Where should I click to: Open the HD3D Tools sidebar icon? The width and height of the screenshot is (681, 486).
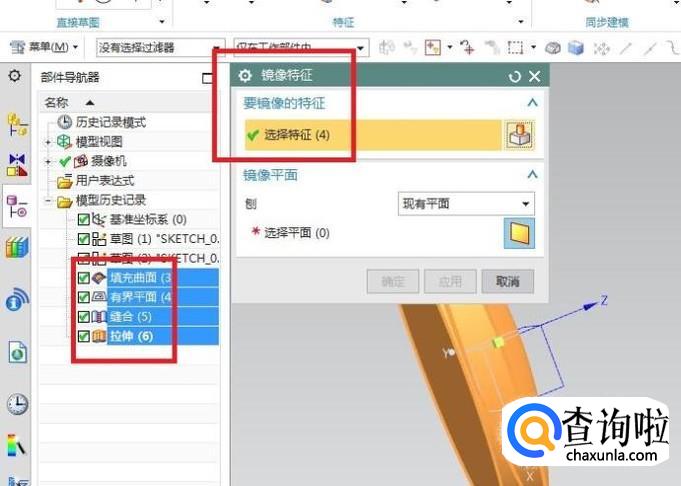pyautogui.click(x=17, y=300)
